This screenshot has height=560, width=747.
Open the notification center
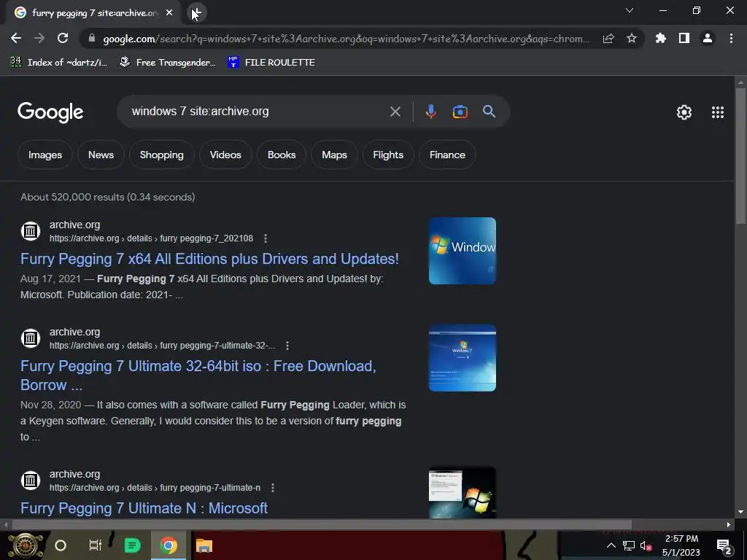(724, 545)
